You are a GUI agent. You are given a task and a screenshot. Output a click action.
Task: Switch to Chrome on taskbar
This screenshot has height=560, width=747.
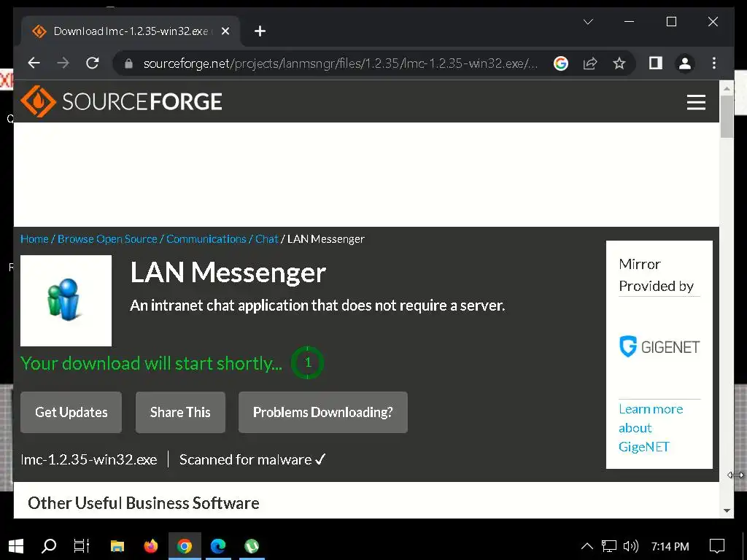coord(185,546)
